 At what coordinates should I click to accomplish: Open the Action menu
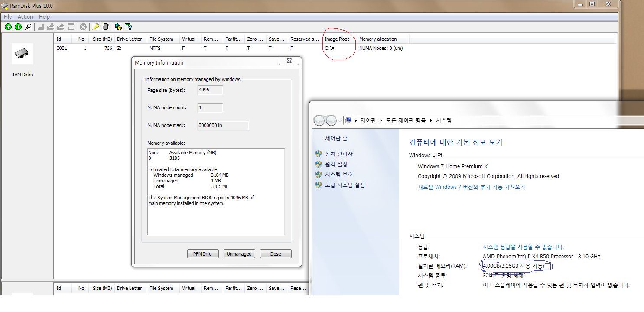(x=25, y=17)
